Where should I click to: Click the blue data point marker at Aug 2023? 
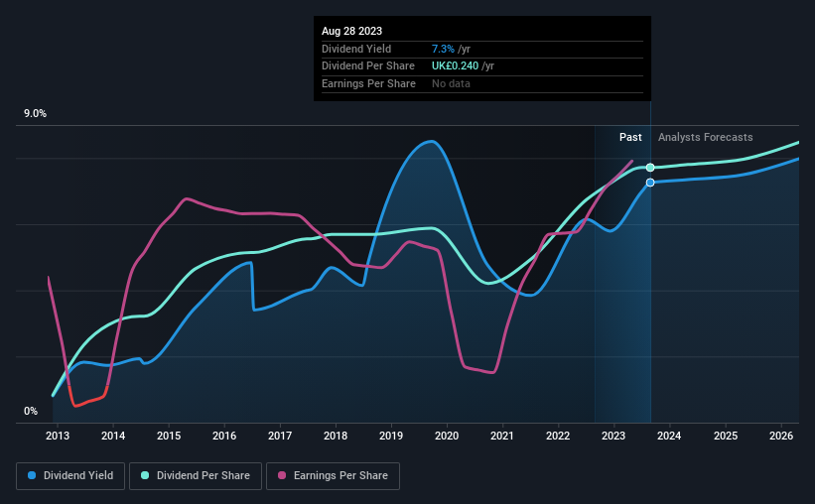tap(650, 183)
